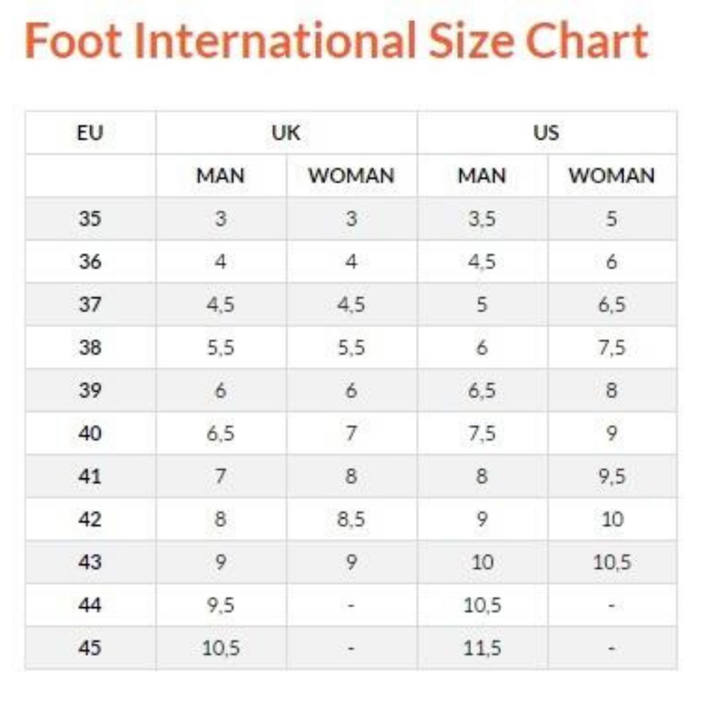Pick EU size 39 in the table

coord(90,390)
